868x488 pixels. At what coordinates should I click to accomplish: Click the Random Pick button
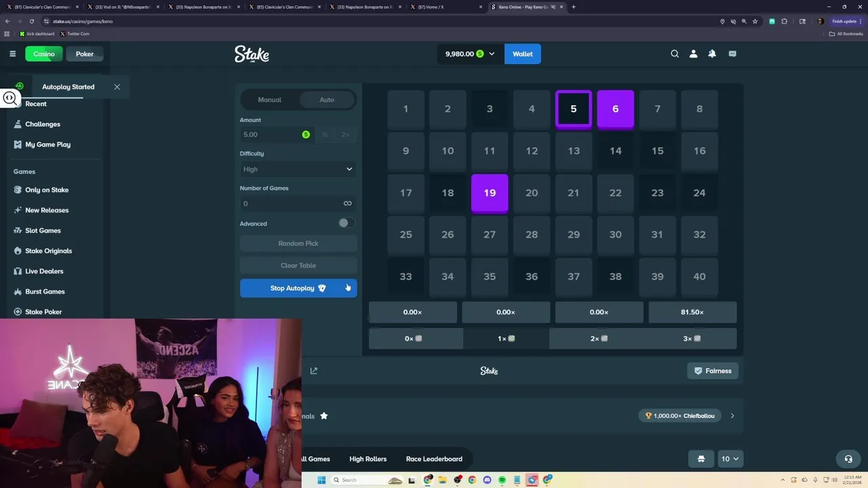click(298, 243)
